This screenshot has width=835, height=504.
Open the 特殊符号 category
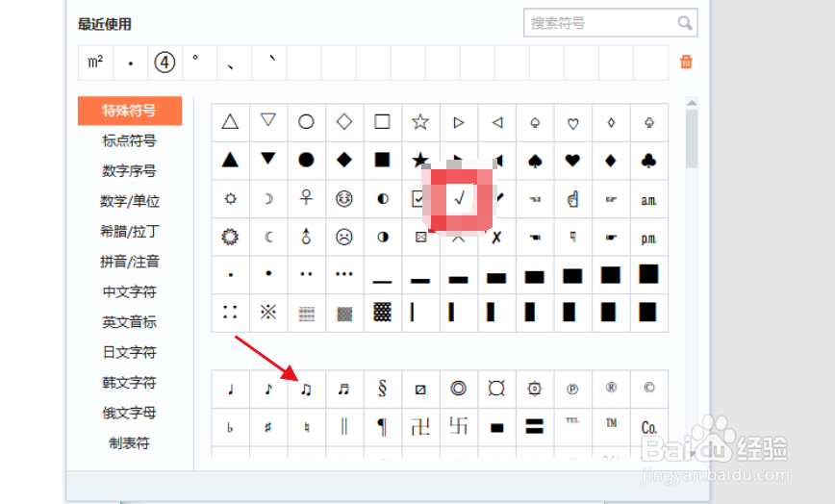click(x=130, y=111)
